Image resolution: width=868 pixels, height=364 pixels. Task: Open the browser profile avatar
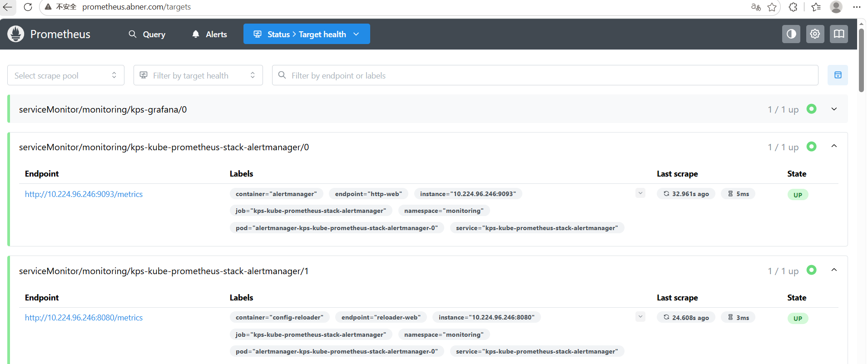(x=836, y=7)
